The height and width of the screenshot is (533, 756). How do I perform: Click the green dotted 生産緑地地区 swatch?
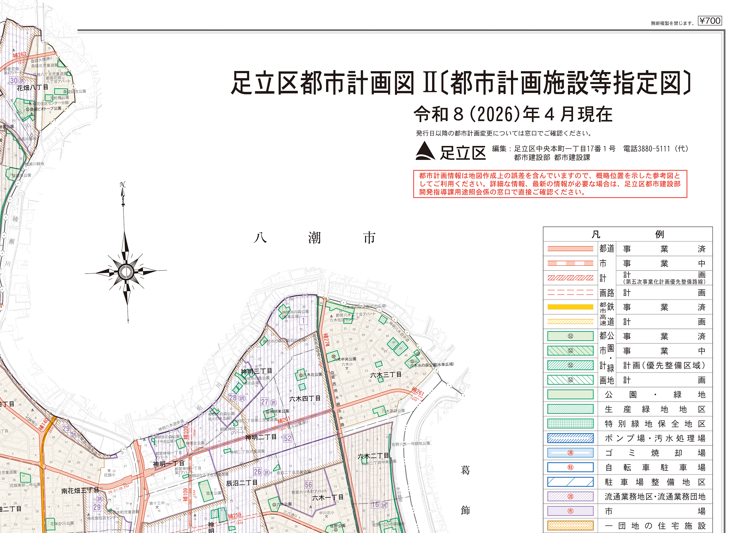pyautogui.click(x=570, y=409)
